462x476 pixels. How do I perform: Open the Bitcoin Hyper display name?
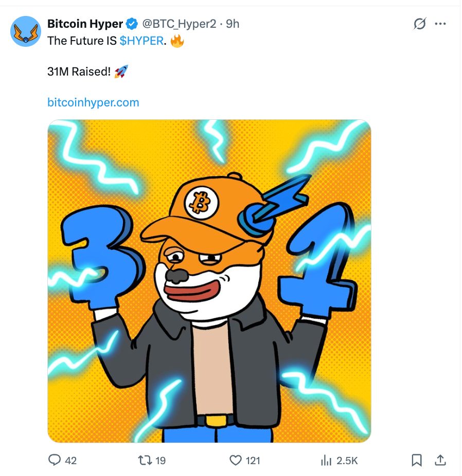(x=85, y=24)
